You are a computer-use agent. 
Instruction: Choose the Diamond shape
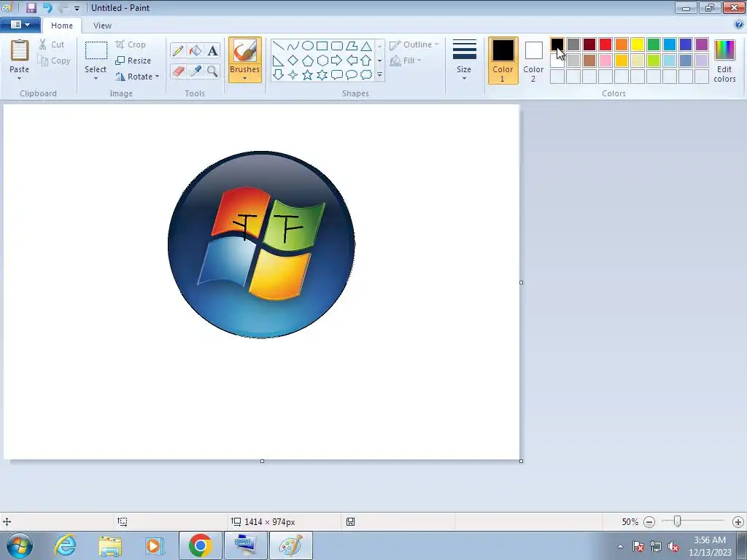293,61
